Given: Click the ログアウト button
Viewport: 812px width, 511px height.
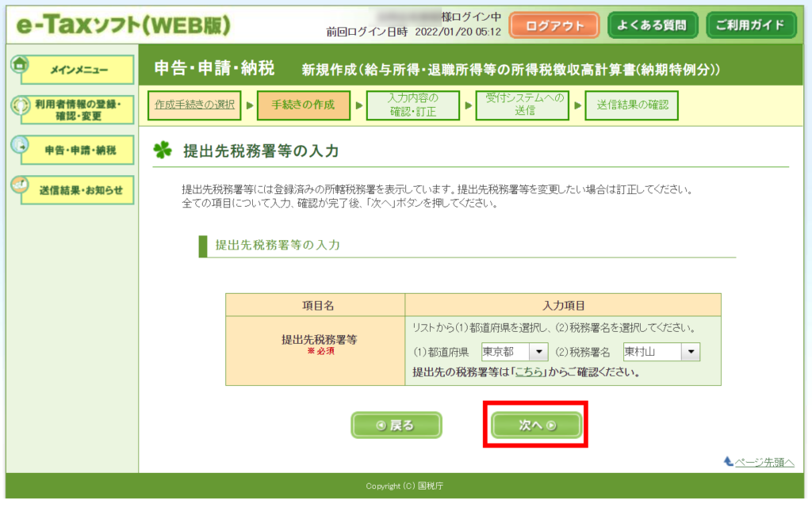Looking at the screenshot, I should click(x=553, y=25).
